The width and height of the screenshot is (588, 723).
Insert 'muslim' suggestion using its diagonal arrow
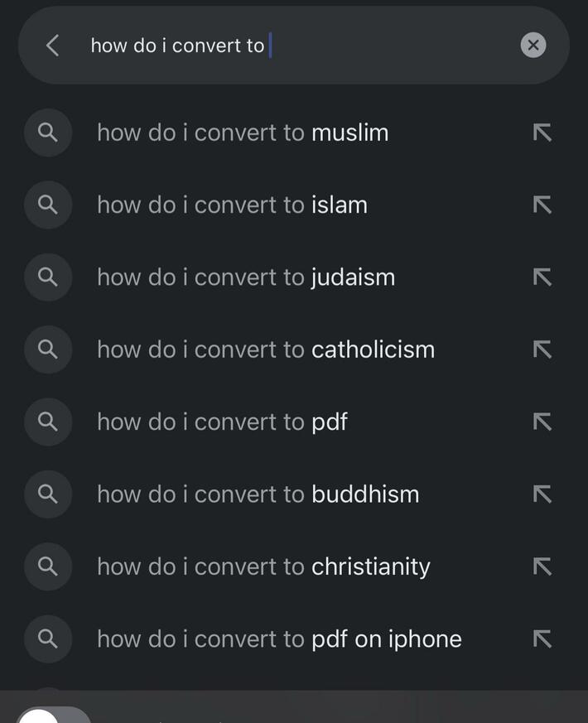542,133
